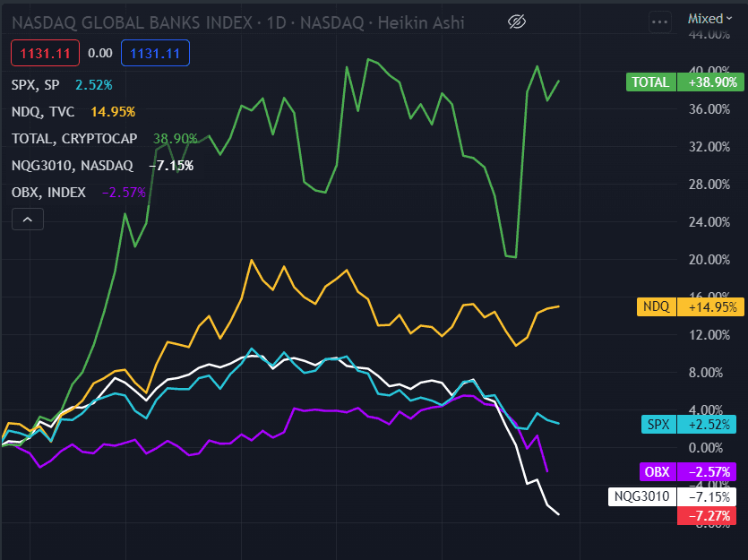
Task: Select SPX, SP in the legend
Action: 36,85
